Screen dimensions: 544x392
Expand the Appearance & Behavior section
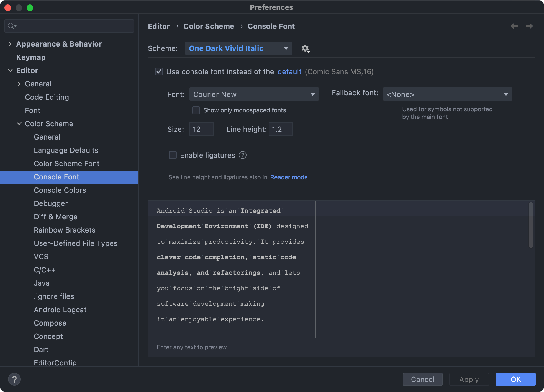[x=10, y=44]
